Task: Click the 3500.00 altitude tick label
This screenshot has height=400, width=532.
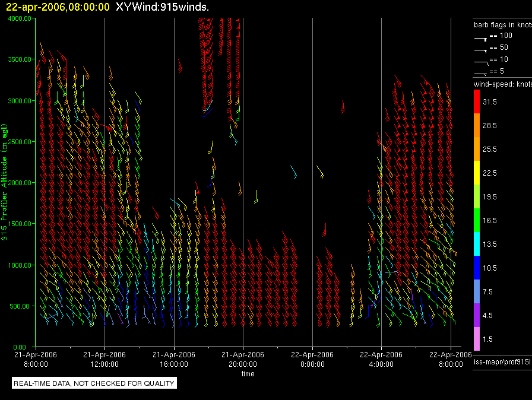Action: [20, 59]
